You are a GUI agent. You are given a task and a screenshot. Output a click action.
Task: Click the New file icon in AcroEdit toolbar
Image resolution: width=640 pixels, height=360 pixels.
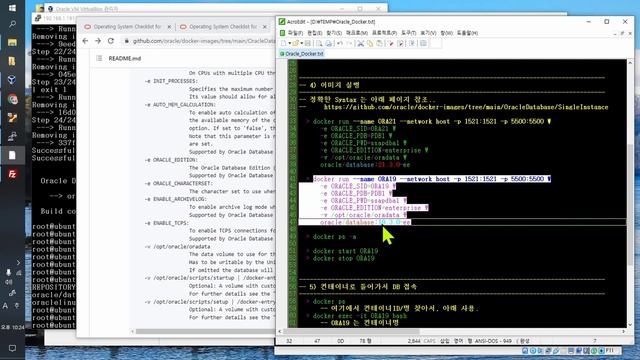[283, 43]
